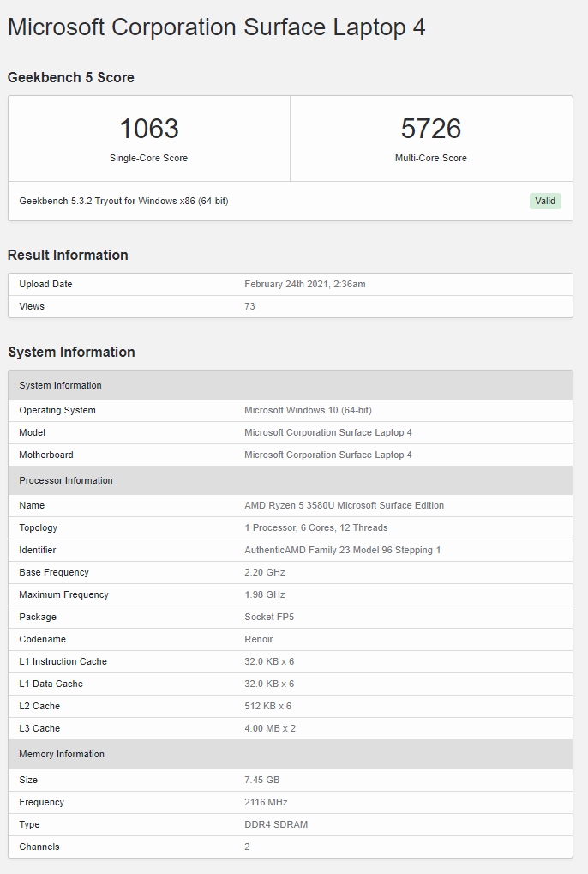Select the 512 KB x 6 value
Image resolution: width=588 pixels, height=874 pixels.
click(x=267, y=706)
